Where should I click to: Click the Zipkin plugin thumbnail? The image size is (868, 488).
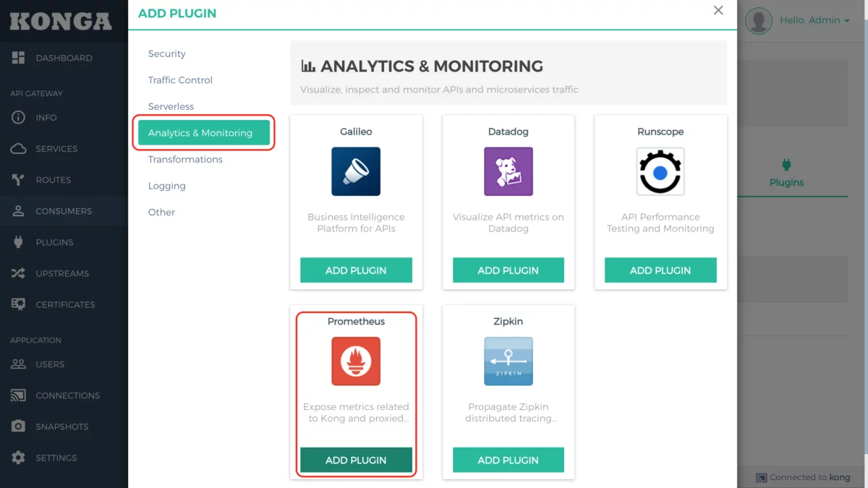[x=508, y=361]
